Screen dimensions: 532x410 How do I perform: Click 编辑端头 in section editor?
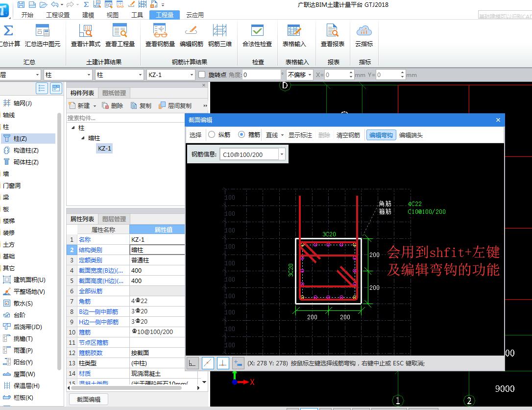[411, 135]
